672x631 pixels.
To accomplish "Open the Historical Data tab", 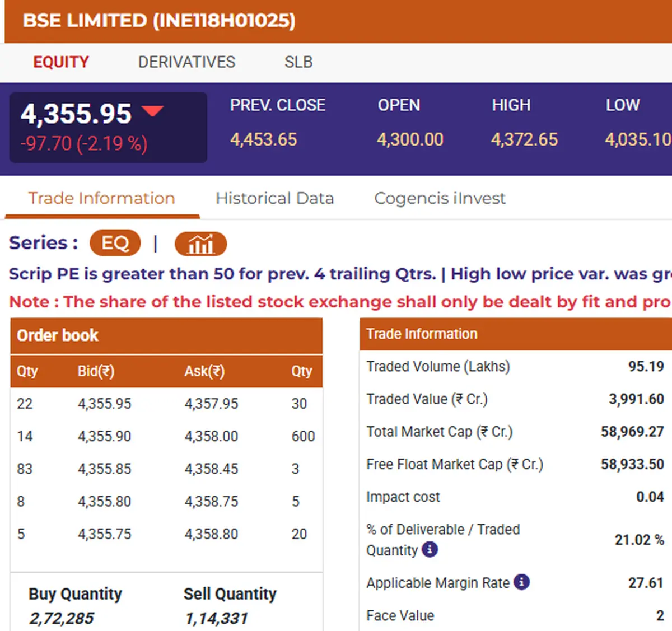I will pyautogui.click(x=274, y=198).
